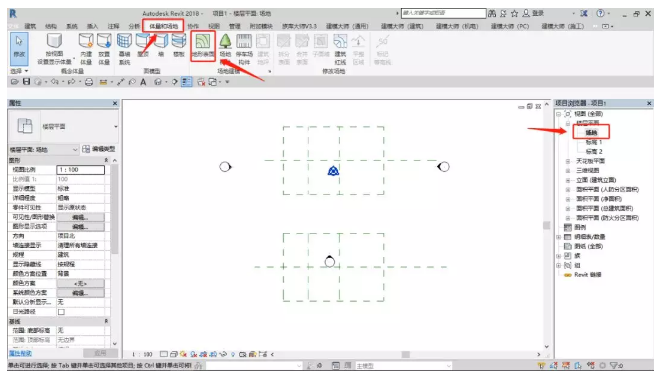Close the Project Browser panel
This screenshot has width=660, height=376.
pos(649,103)
